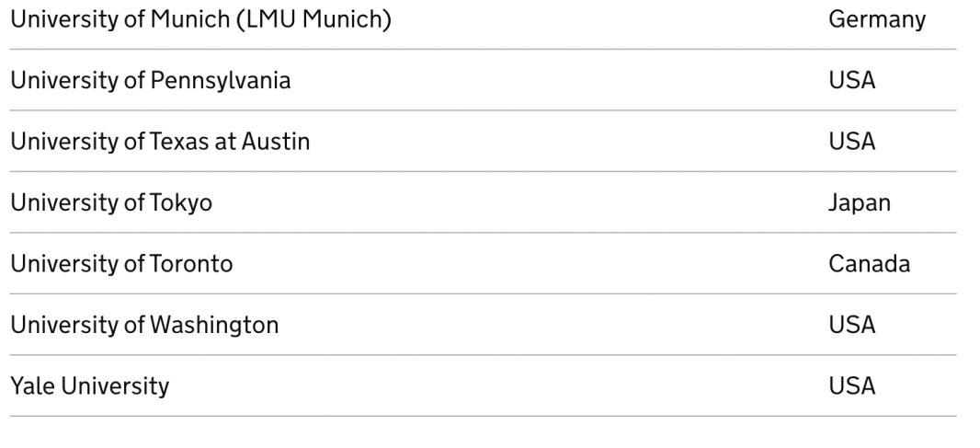Click USA beside University of Texas at Austin
980x448 pixels.
click(852, 142)
